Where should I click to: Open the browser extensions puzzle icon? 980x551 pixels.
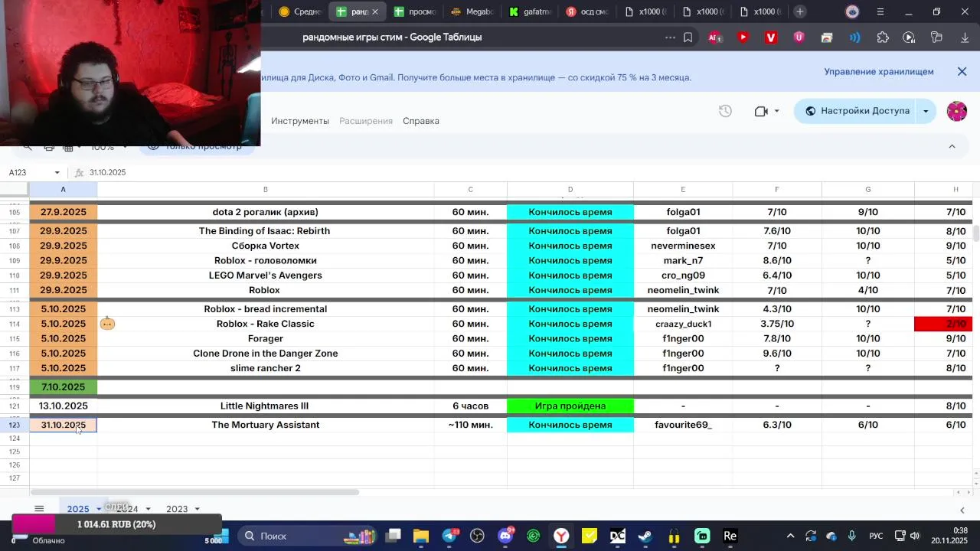pos(883,37)
